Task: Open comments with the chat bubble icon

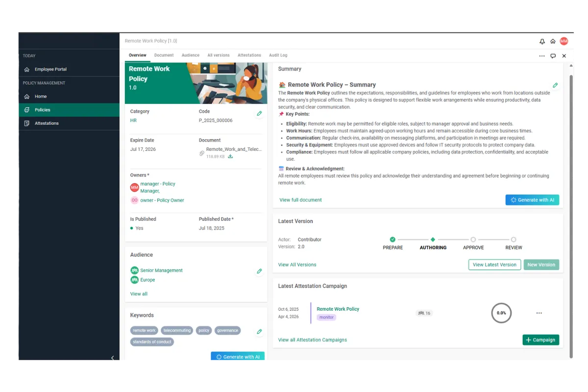Action: pyautogui.click(x=553, y=55)
